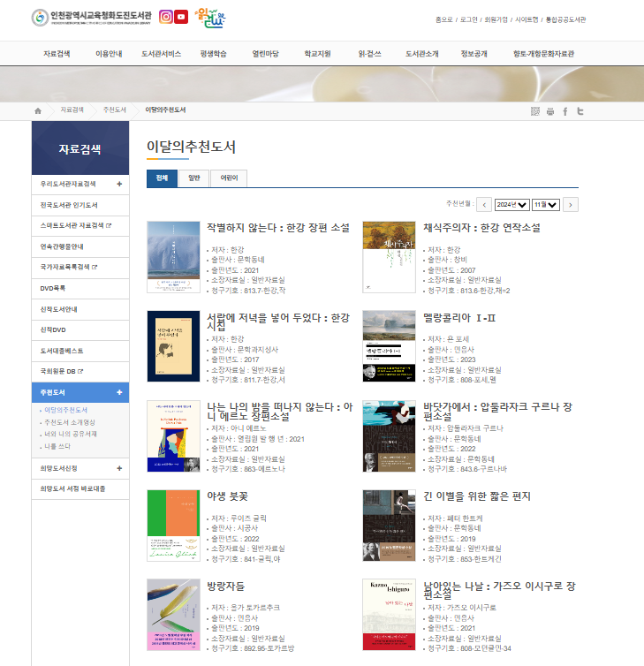Expand the 희망도서신청 sidebar section

pyautogui.click(x=119, y=468)
